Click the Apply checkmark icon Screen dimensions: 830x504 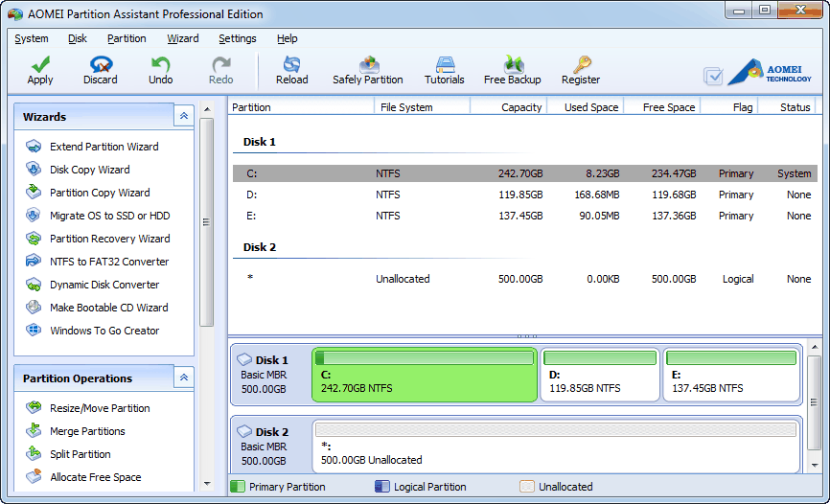(x=40, y=65)
